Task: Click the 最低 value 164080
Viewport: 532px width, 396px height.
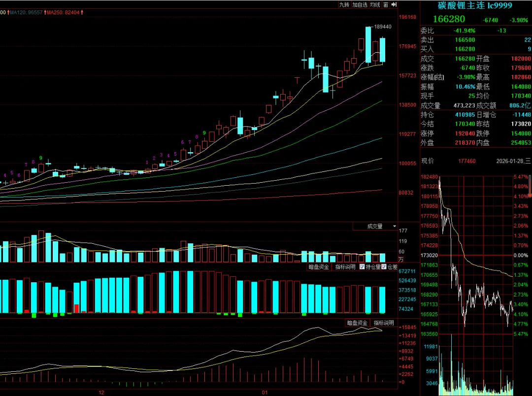Action: (x=521, y=87)
